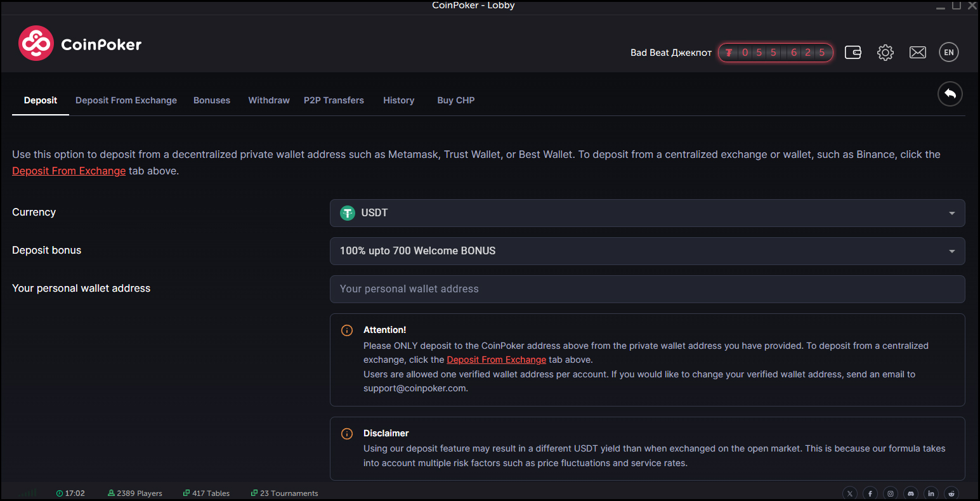Expand the USDT currency dropdown
The image size is (980, 501).
pyautogui.click(x=647, y=213)
